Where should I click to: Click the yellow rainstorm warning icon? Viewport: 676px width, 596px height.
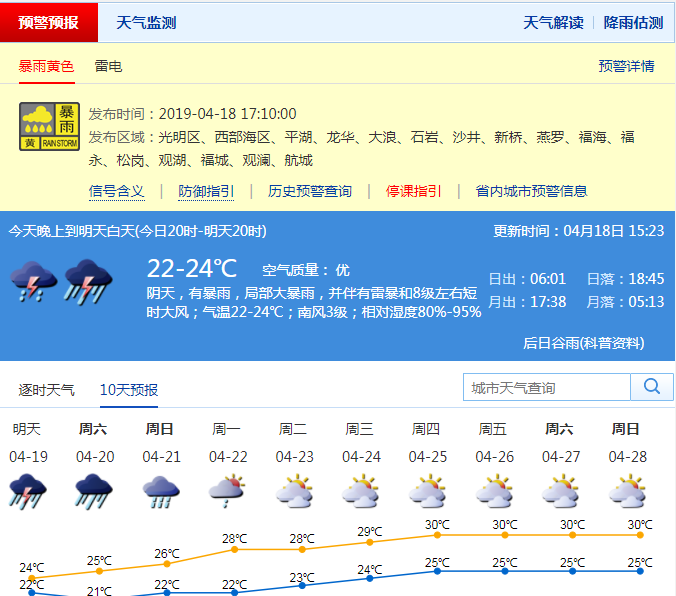click(50, 127)
